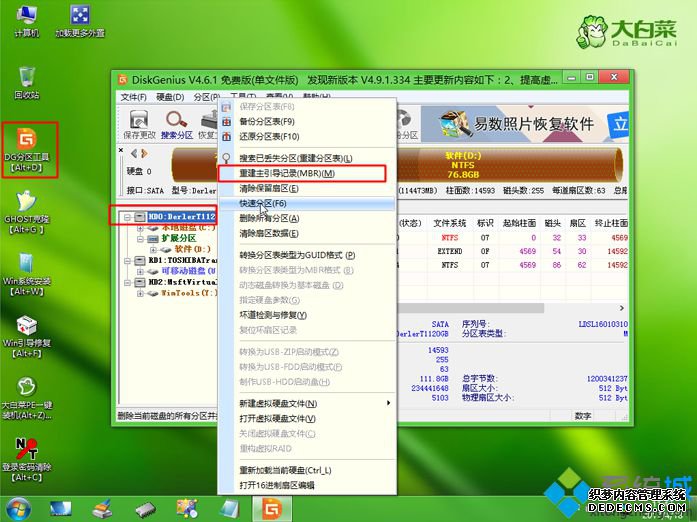Click the paintbrush taskbar icon
The image size is (697, 522).
[102, 509]
